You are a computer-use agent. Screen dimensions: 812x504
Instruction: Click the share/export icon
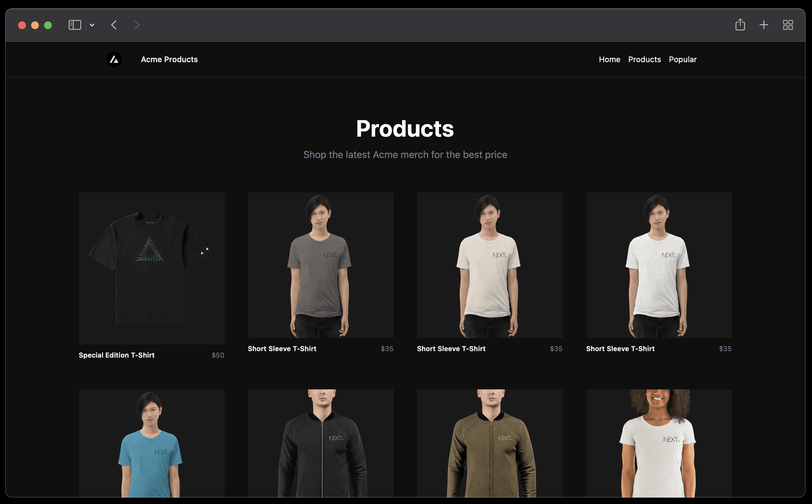(x=741, y=25)
